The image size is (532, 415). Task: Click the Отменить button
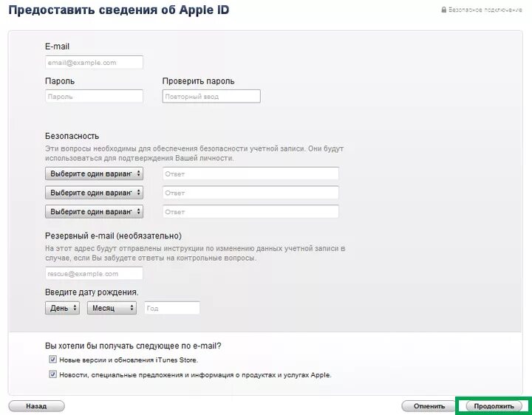click(x=429, y=406)
